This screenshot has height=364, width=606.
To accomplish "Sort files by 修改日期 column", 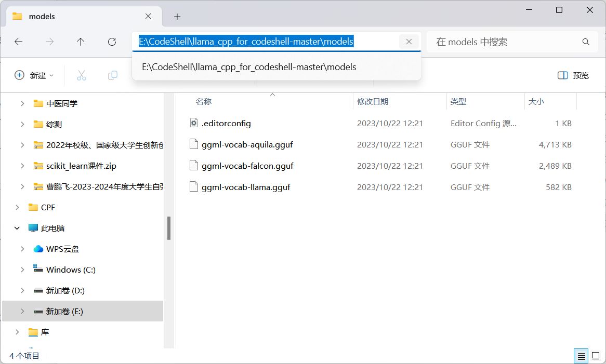I will [373, 102].
